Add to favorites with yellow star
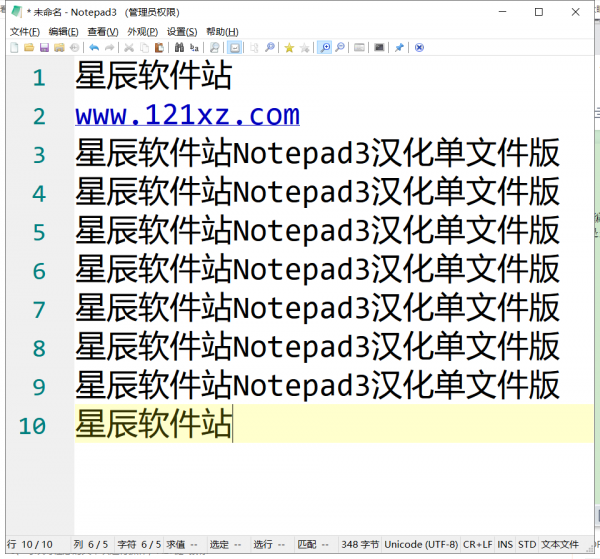 tap(289, 47)
